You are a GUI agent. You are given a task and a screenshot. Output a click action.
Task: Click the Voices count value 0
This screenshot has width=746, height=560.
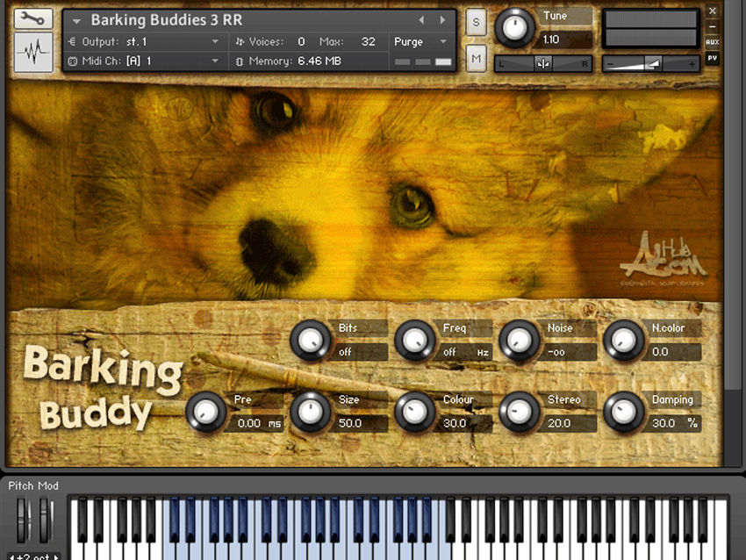[x=301, y=42]
